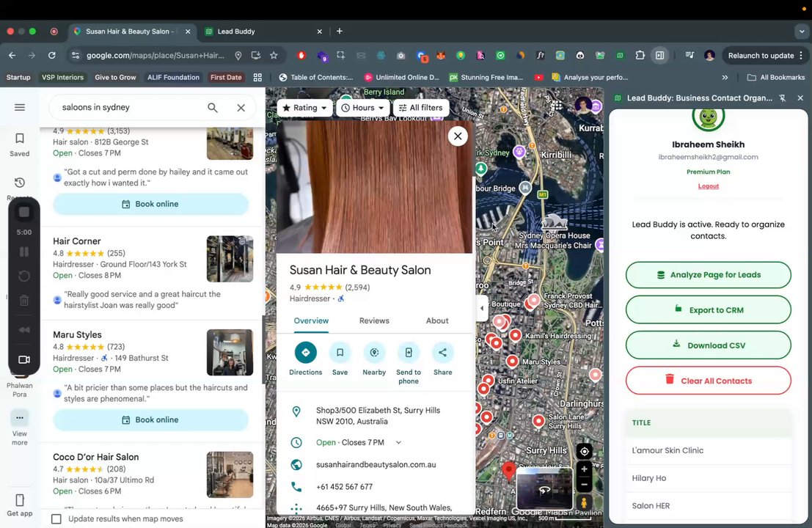Show more bookmarks chevron in bookmarks bar
This screenshot has height=528, width=812.
coord(725,77)
